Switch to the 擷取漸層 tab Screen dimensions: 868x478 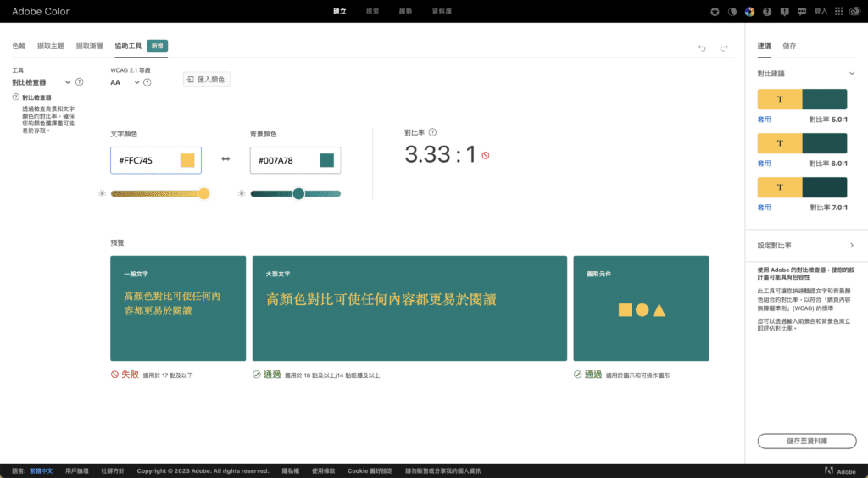pos(90,46)
